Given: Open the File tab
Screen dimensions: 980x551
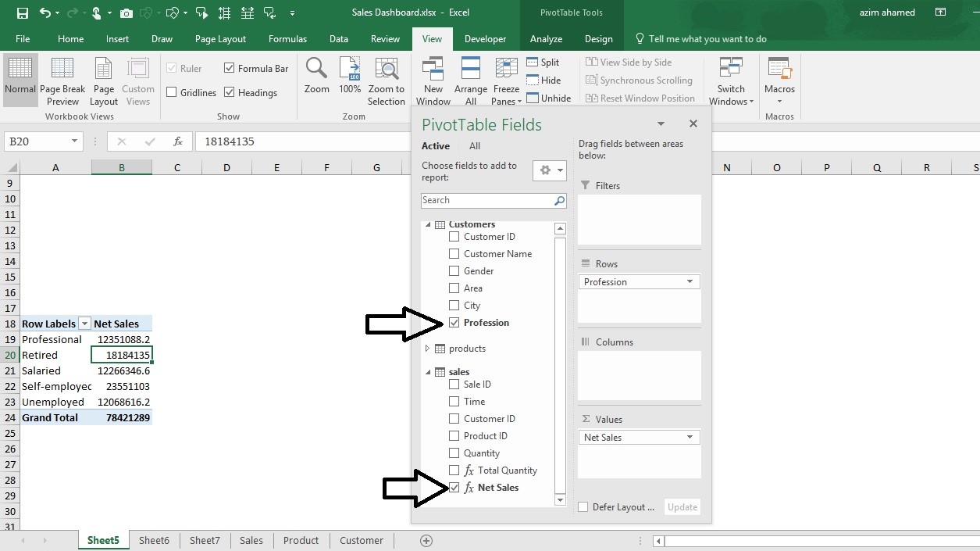Looking at the screenshot, I should [23, 39].
